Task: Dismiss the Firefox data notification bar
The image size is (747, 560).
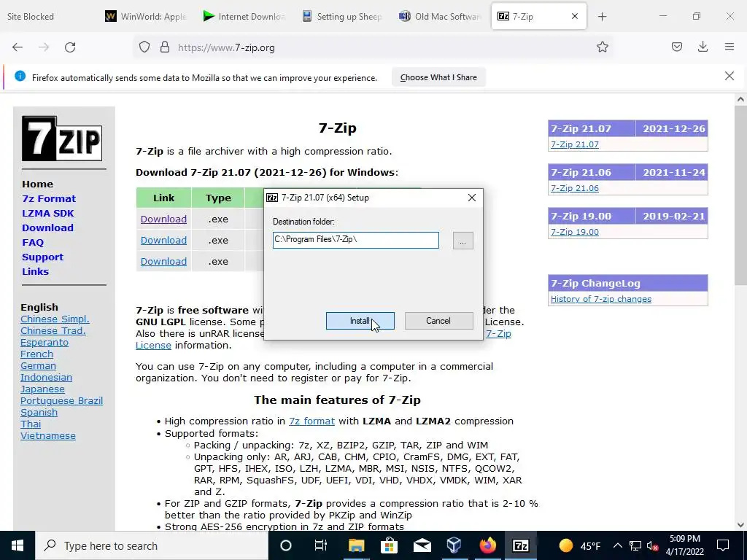Action: [729, 76]
